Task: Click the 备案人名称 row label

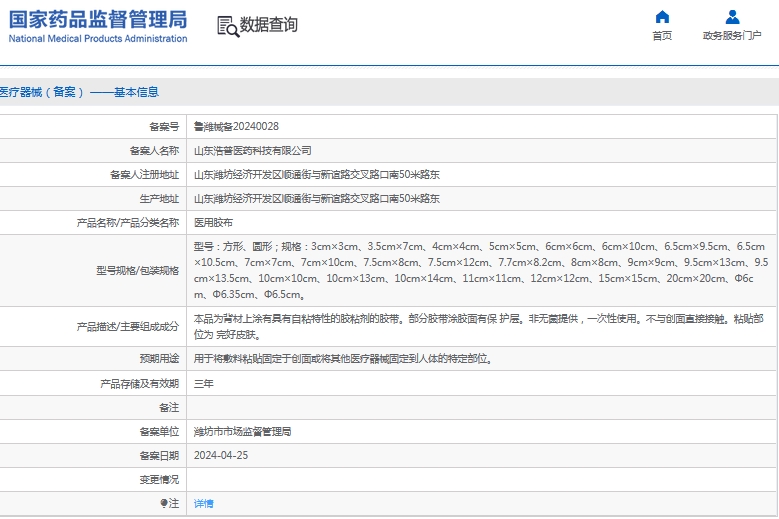Action: 154,150
